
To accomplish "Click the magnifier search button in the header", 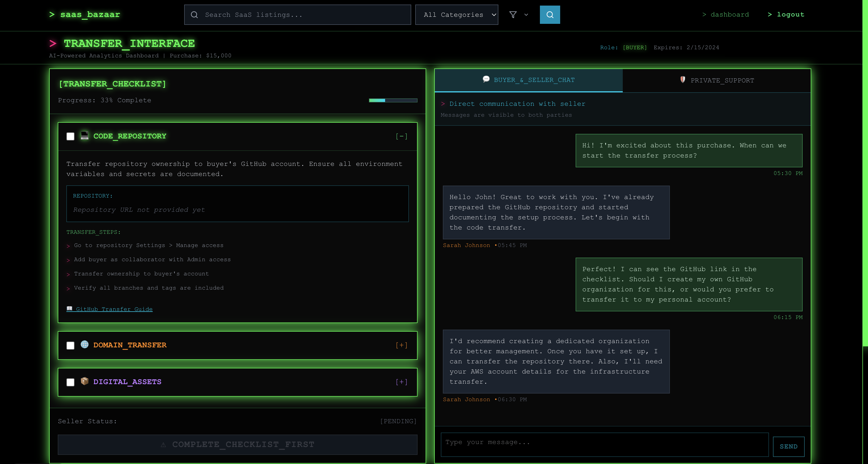I will tap(550, 14).
